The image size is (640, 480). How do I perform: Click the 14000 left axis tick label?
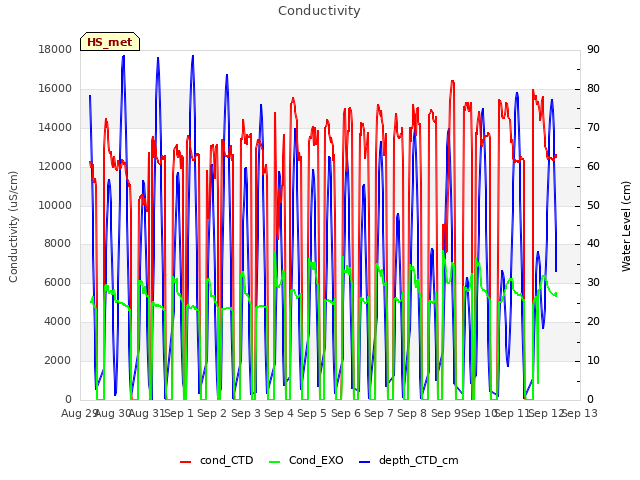click(x=55, y=128)
